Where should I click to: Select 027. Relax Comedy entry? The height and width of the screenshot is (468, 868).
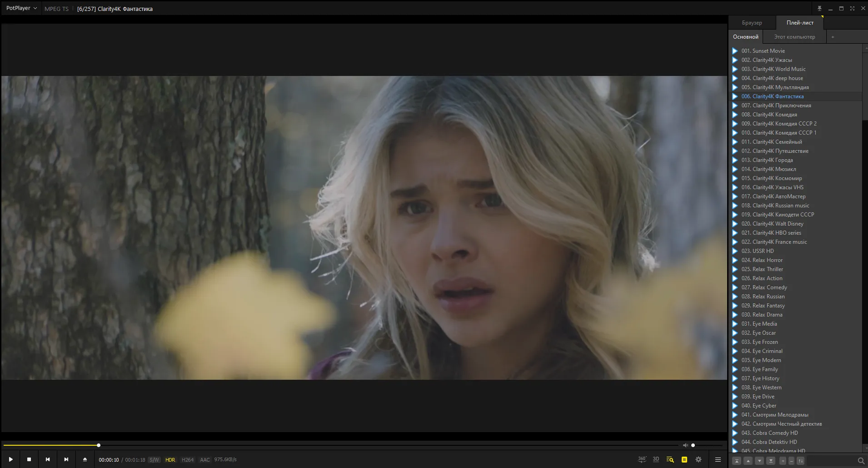796,287
